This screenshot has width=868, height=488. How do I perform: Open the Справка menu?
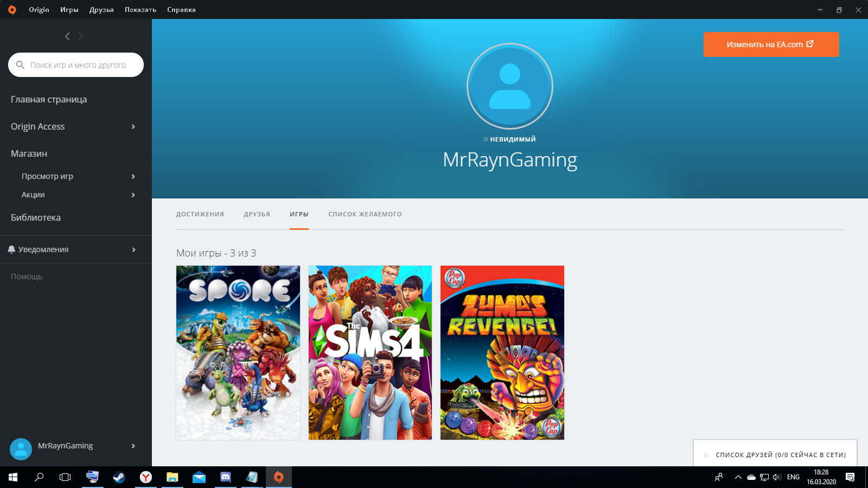tap(181, 10)
